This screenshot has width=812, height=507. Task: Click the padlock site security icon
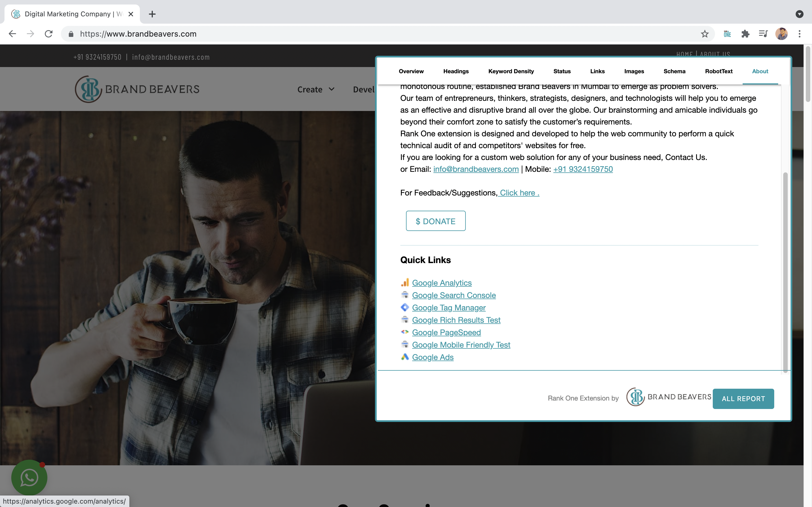[x=71, y=34]
